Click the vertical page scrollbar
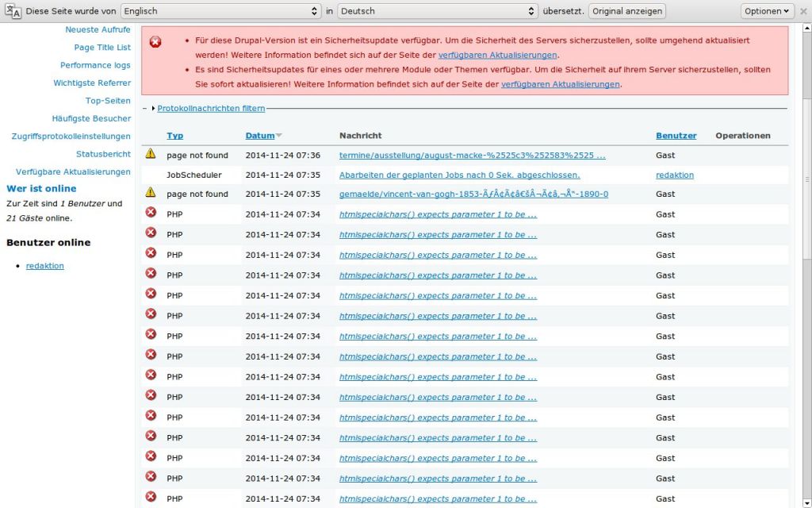 click(806, 159)
